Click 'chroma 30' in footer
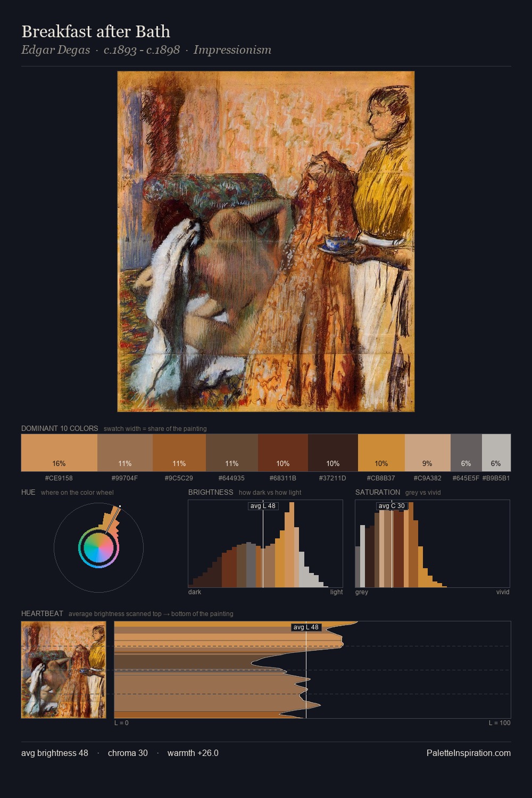 [128, 753]
